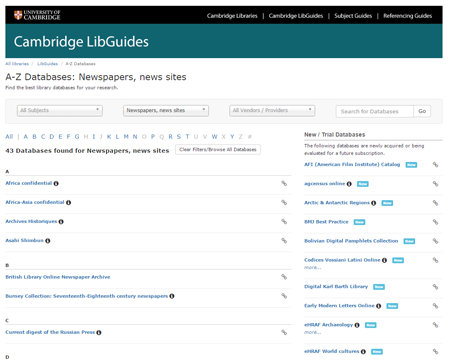Image resolution: width=450 pixels, height=360 pixels.
Task: Show info icon next to Africa confidential
Action: (56, 183)
